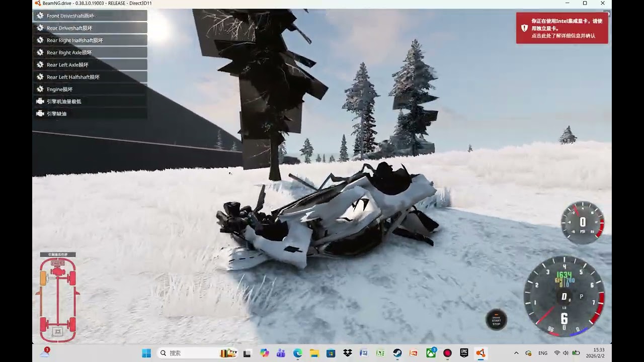Screen dimensions: 644x362
Task: Open Word from the taskbar
Action: pos(364,353)
